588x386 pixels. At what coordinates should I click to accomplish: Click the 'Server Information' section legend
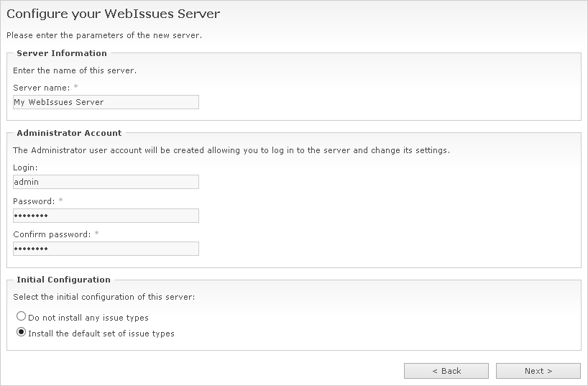click(62, 53)
